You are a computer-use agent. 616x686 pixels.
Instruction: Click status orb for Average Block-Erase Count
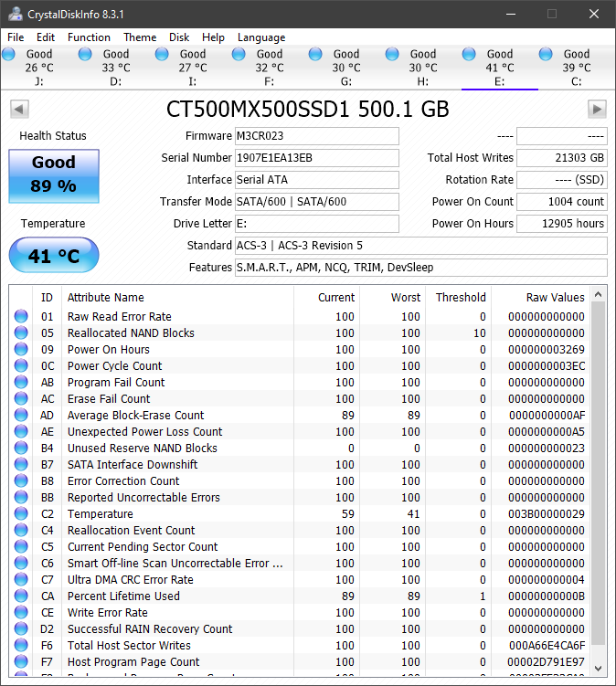click(x=21, y=415)
